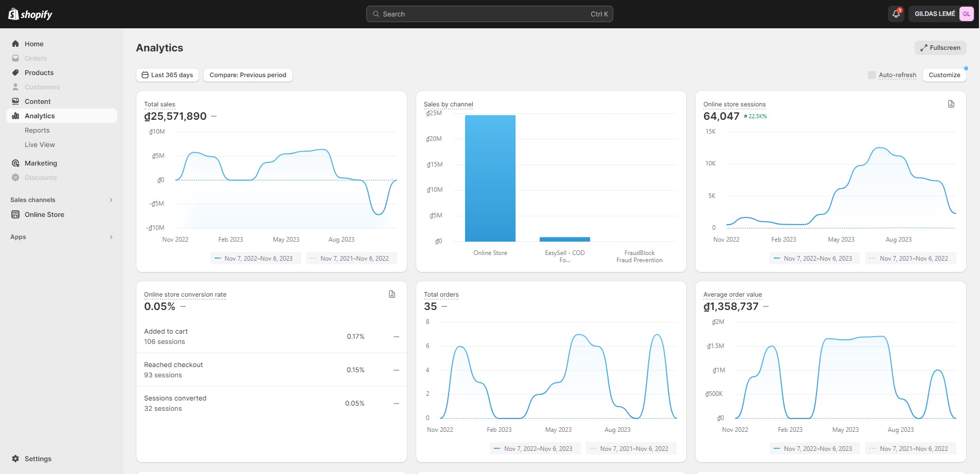Image resolution: width=980 pixels, height=474 pixels.
Task: Click the Fullscreen button
Action: [x=940, y=48]
